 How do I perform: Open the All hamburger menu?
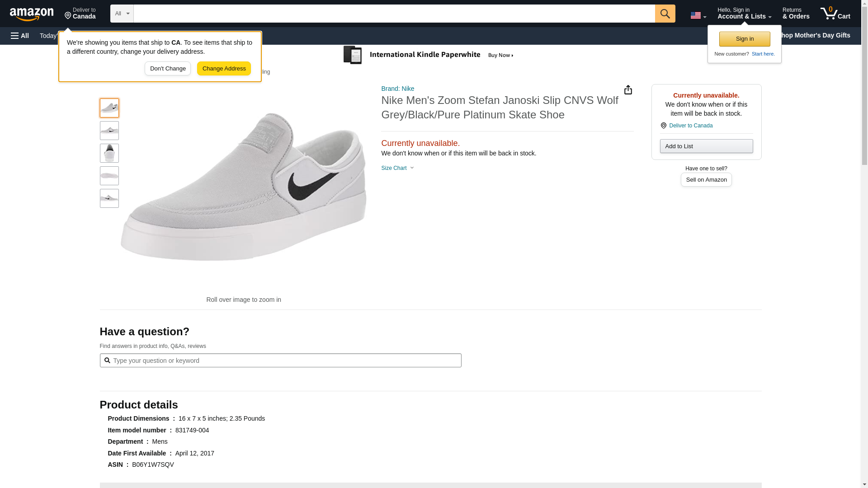20,36
